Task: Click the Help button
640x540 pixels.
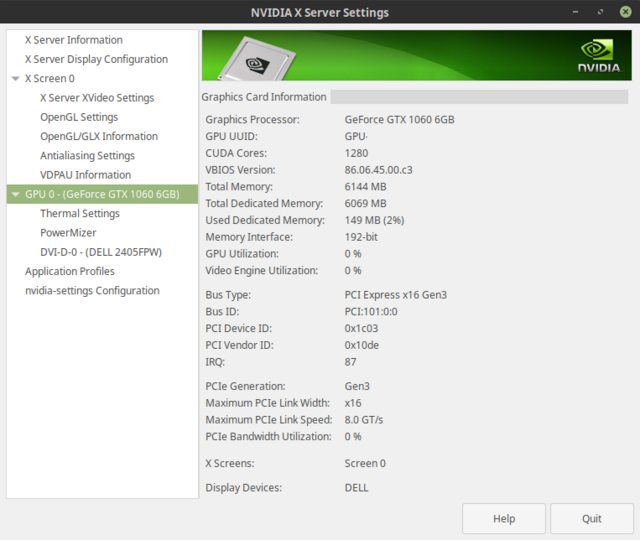Action: [504, 518]
